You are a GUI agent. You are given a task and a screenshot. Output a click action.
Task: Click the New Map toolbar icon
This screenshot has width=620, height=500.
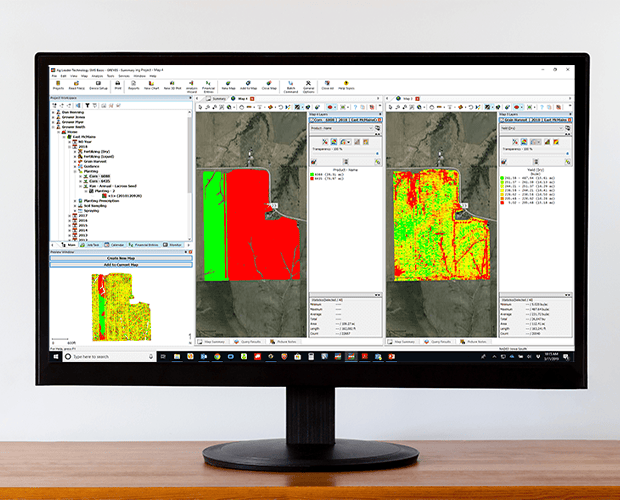point(228,85)
